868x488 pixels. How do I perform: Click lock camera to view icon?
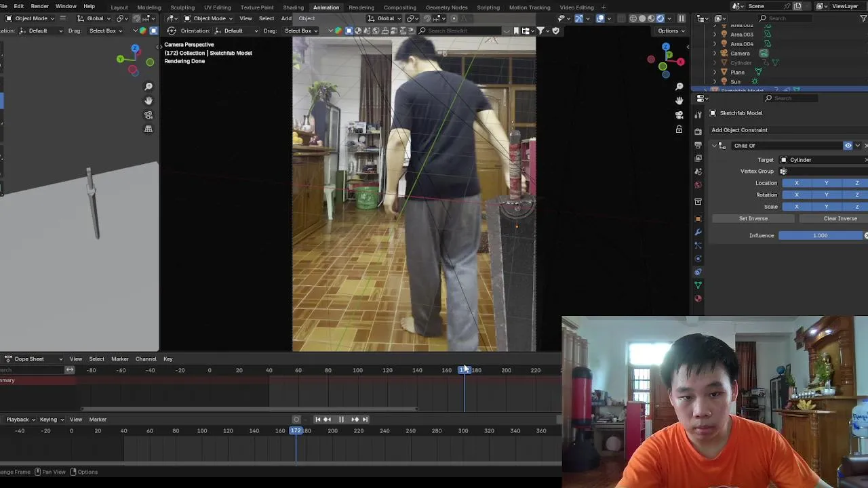(679, 129)
